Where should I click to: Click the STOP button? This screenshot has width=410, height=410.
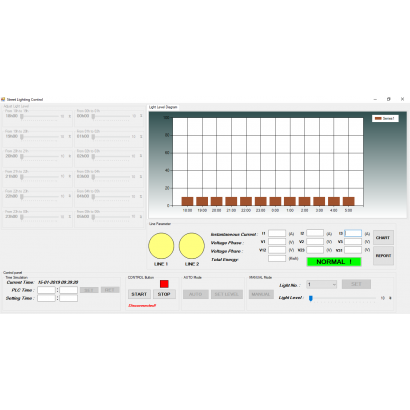tap(164, 294)
